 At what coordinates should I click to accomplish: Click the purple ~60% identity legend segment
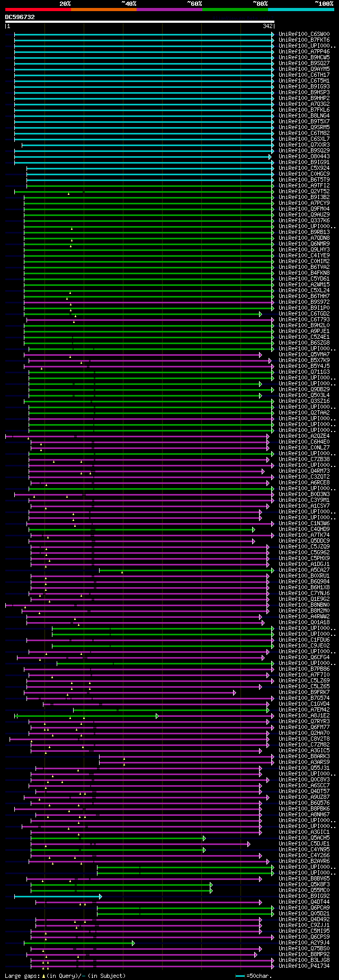169,10
